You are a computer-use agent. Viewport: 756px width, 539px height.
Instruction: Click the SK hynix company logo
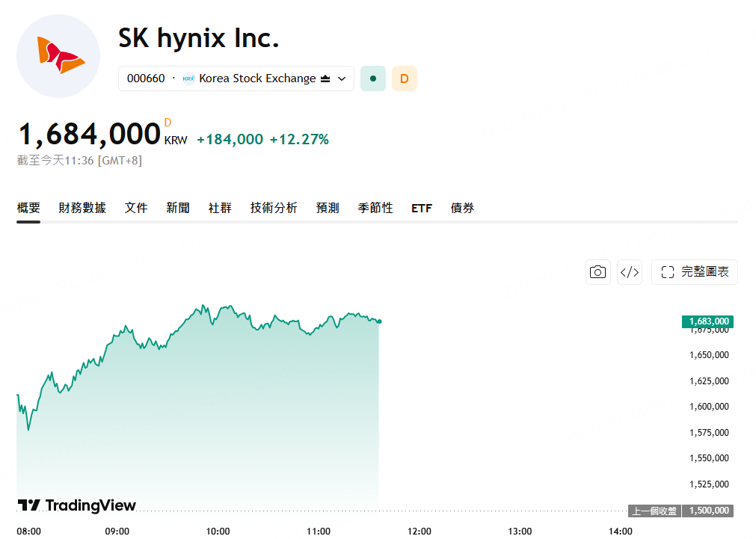tap(58, 56)
